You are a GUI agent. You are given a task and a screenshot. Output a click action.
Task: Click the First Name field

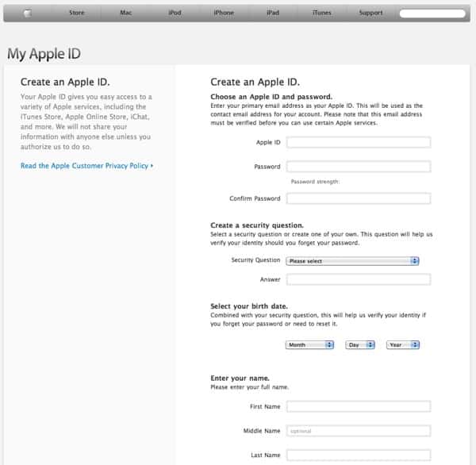click(359, 406)
